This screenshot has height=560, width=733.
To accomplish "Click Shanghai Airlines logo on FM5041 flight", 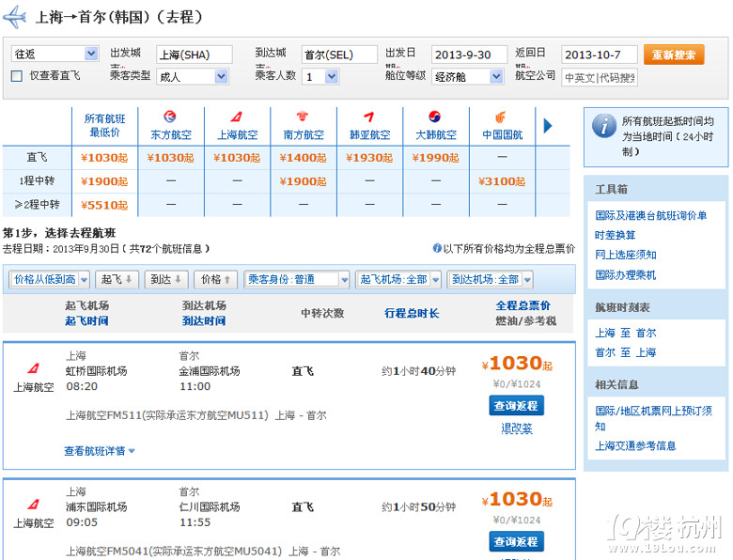I will pyautogui.click(x=34, y=505).
